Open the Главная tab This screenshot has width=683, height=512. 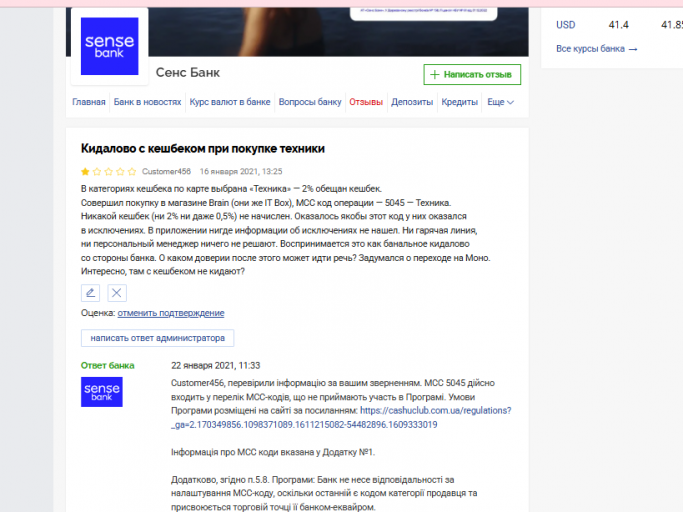click(x=89, y=102)
